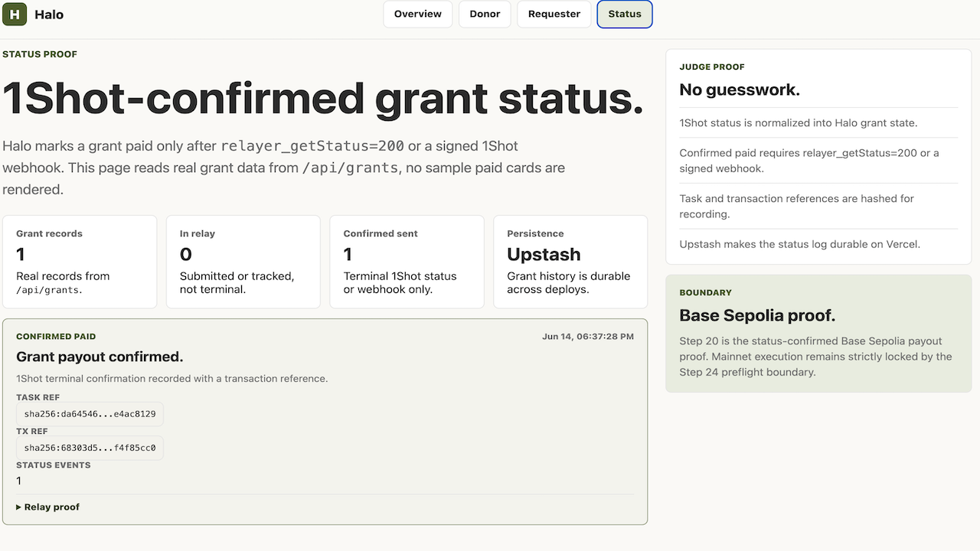The height and width of the screenshot is (551, 980).
Task: Select the Status tab
Action: [x=625, y=14]
